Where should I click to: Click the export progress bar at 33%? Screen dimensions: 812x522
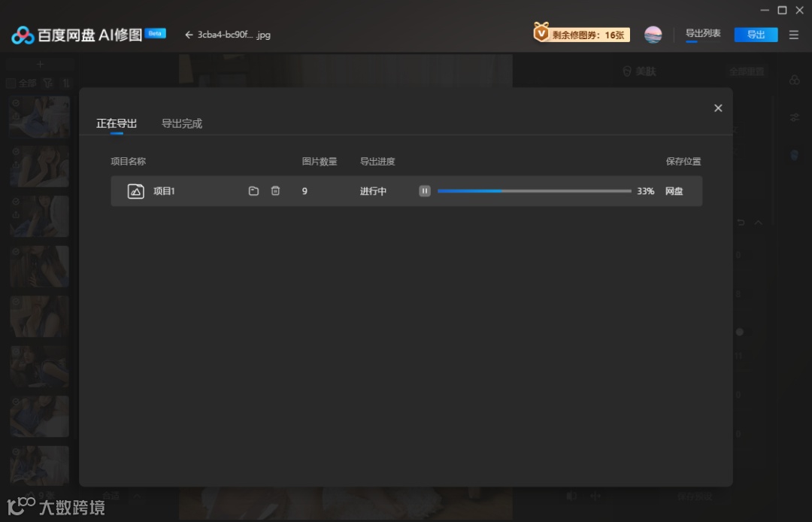534,191
